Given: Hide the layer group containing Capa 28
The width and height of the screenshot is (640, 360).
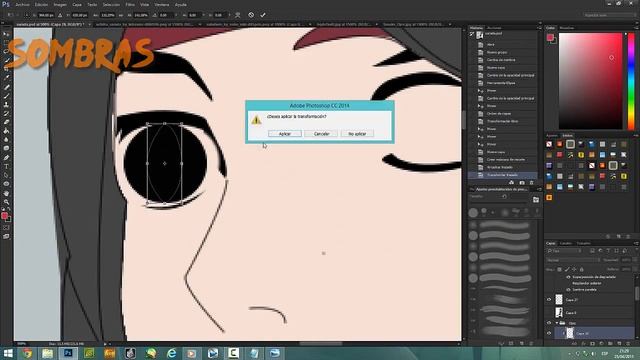Looking at the screenshot, I should pos(549,323).
